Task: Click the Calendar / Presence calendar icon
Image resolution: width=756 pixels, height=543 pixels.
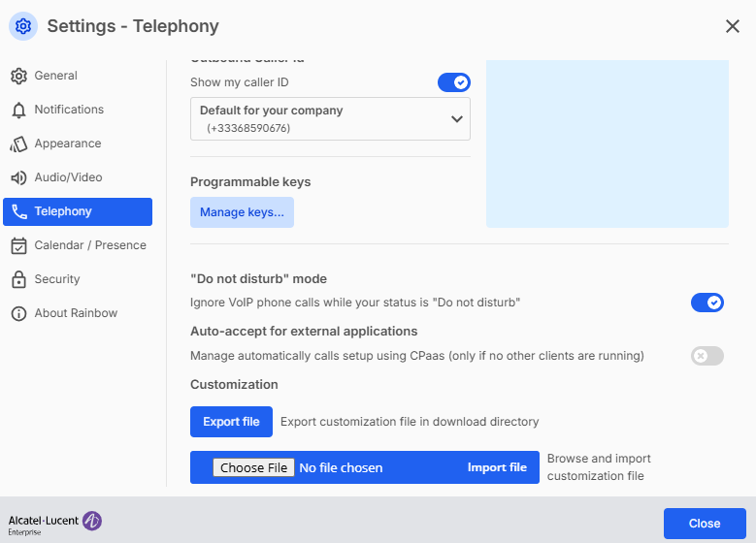Action: [18, 245]
